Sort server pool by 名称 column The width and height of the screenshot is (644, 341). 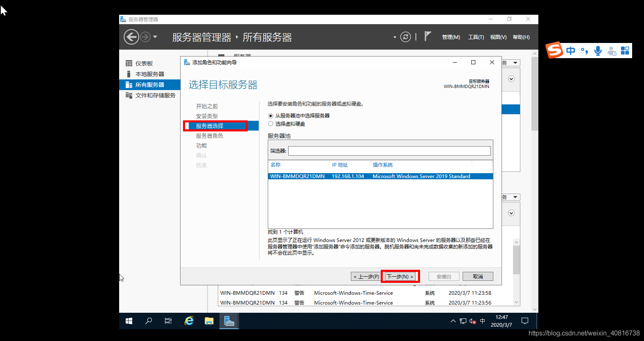(x=276, y=165)
